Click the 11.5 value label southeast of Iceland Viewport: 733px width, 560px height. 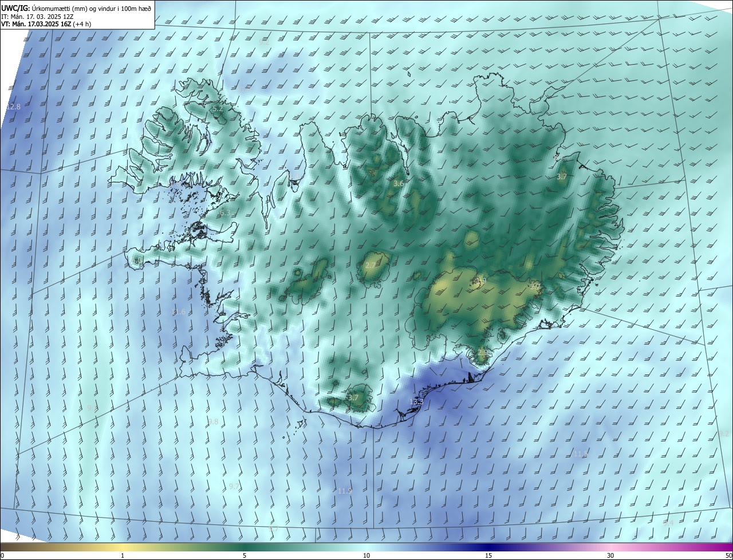pos(581,453)
